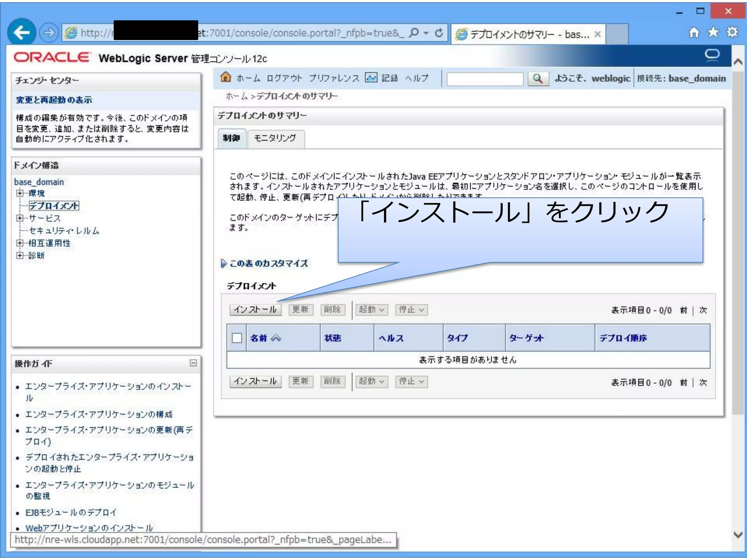Open プリファレンス in the top menu
The image size is (747, 560).
(334, 78)
